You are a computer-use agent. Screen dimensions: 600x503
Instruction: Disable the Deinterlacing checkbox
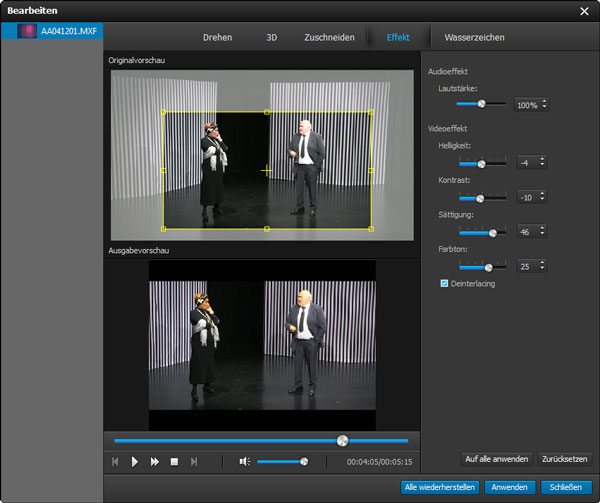pos(445,284)
